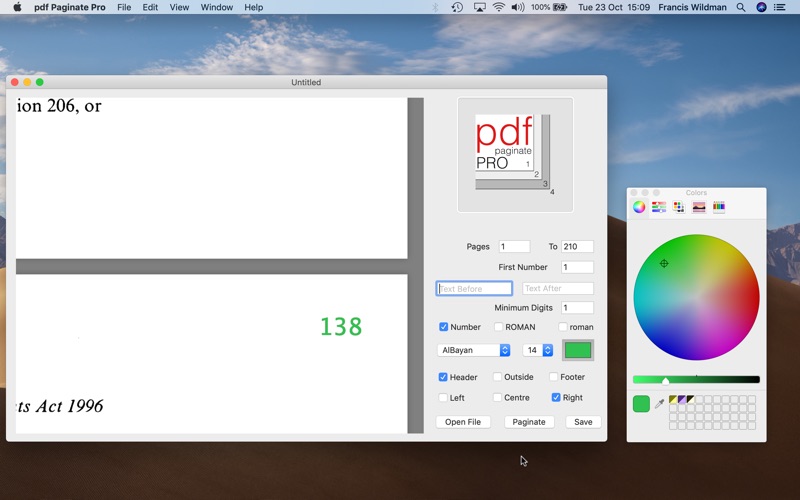Check the Left alignment checkbox
800x500 pixels.
[x=443, y=397]
